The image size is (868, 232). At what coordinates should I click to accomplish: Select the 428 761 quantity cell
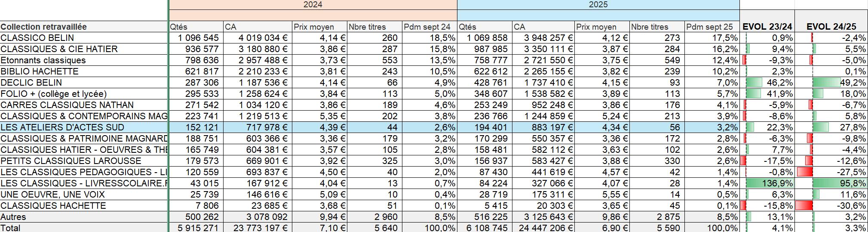tap(485, 83)
